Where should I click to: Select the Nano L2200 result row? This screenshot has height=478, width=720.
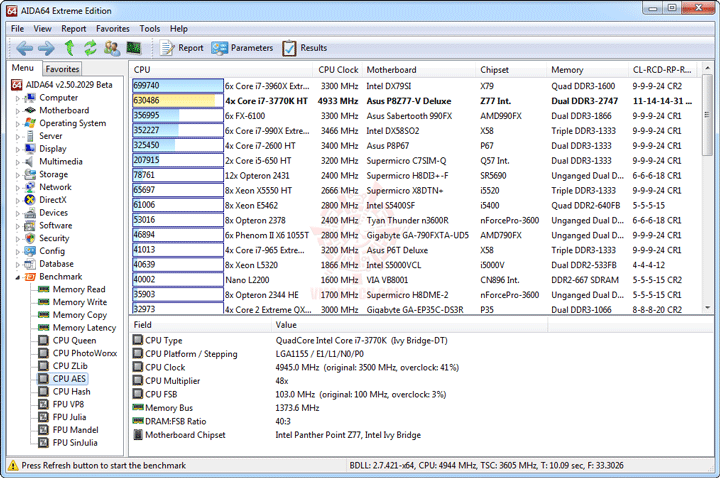coord(416,280)
